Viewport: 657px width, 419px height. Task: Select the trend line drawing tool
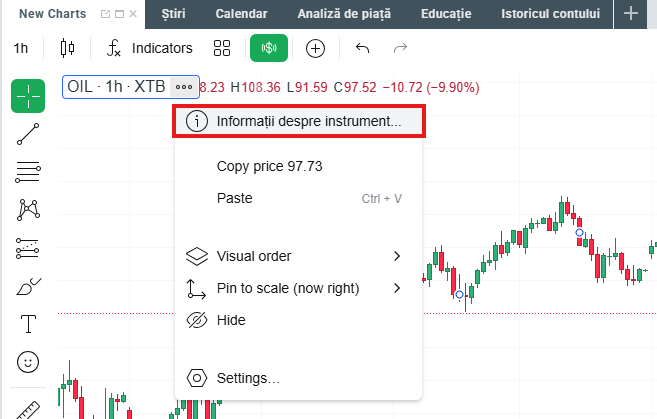(x=29, y=134)
